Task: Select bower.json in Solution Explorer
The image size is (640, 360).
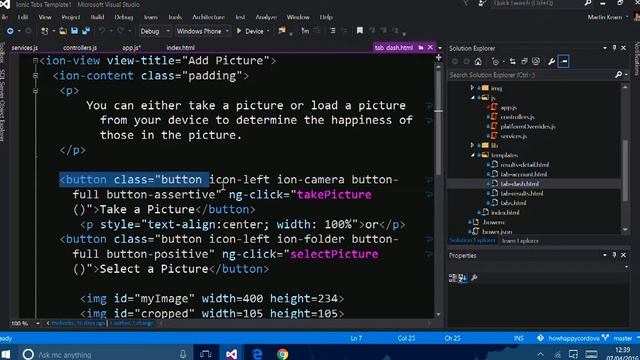Action: 497,232
